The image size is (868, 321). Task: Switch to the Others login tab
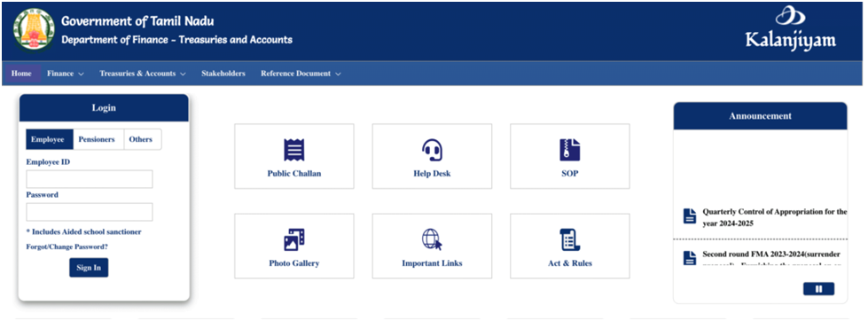tap(142, 139)
